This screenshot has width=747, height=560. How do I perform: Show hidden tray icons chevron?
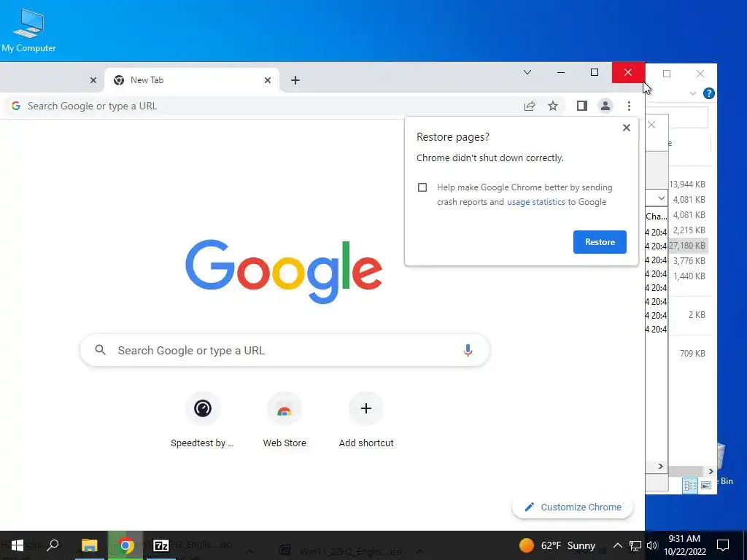tap(617, 545)
